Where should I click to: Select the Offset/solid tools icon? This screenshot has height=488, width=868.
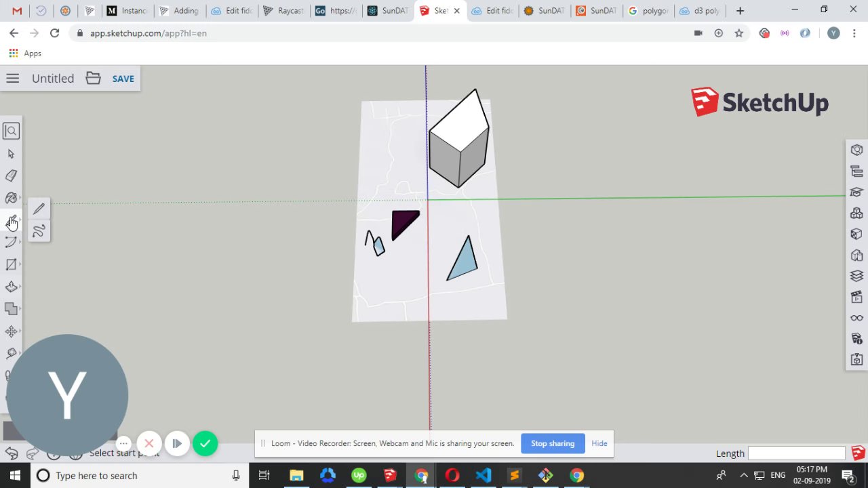11,309
